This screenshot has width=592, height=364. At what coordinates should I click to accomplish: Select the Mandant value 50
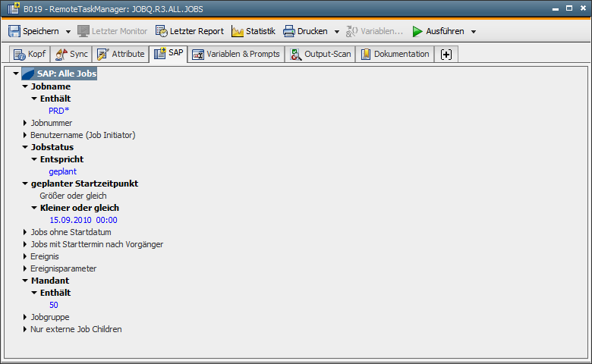(x=54, y=305)
